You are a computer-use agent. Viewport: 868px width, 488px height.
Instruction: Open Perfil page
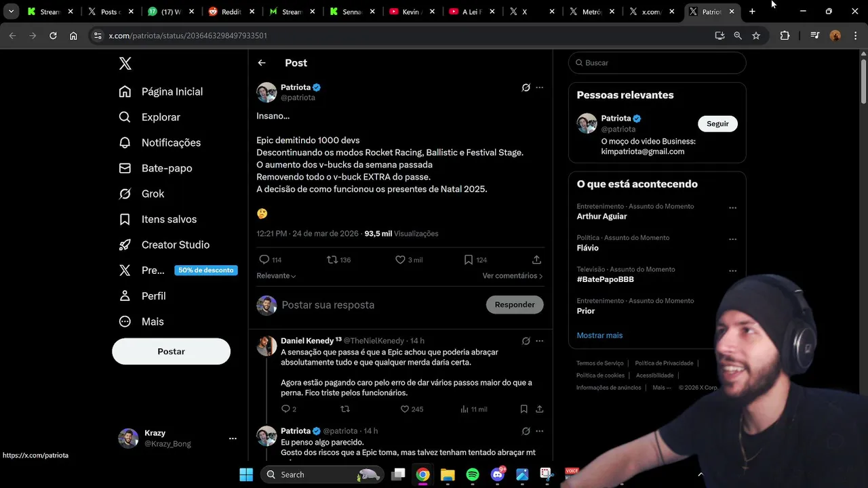click(x=142, y=296)
